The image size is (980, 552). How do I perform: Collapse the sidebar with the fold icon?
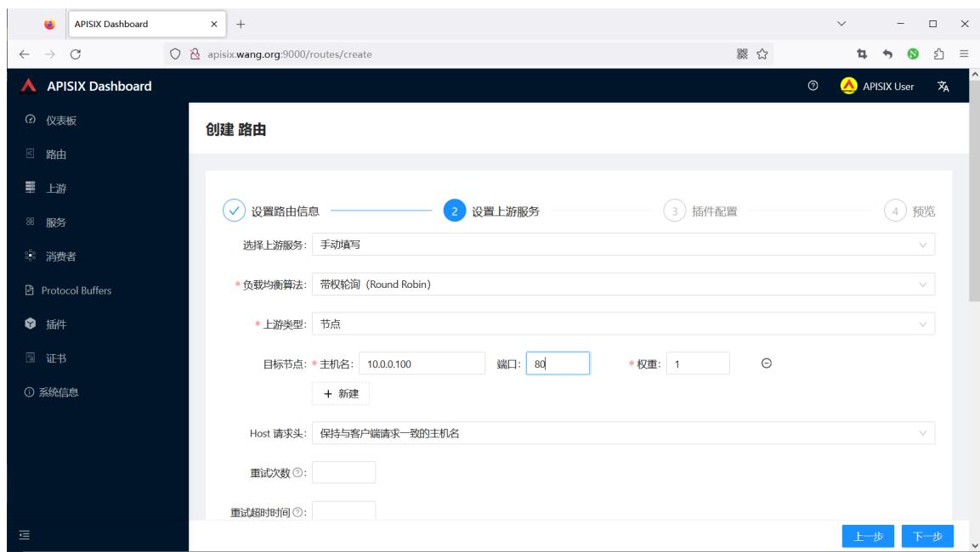[x=25, y=534]
